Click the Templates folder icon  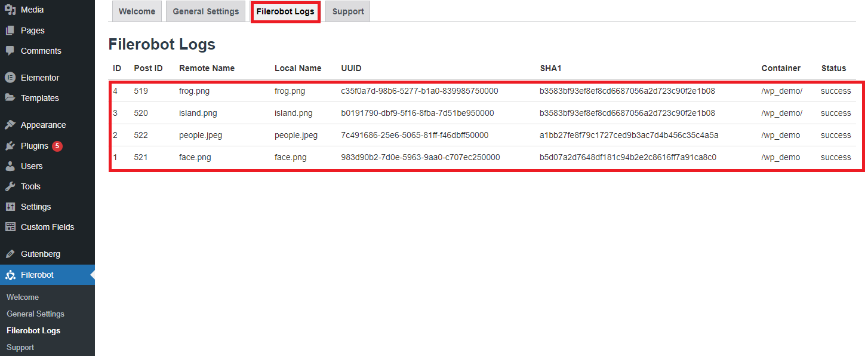[x=10, y=98]
